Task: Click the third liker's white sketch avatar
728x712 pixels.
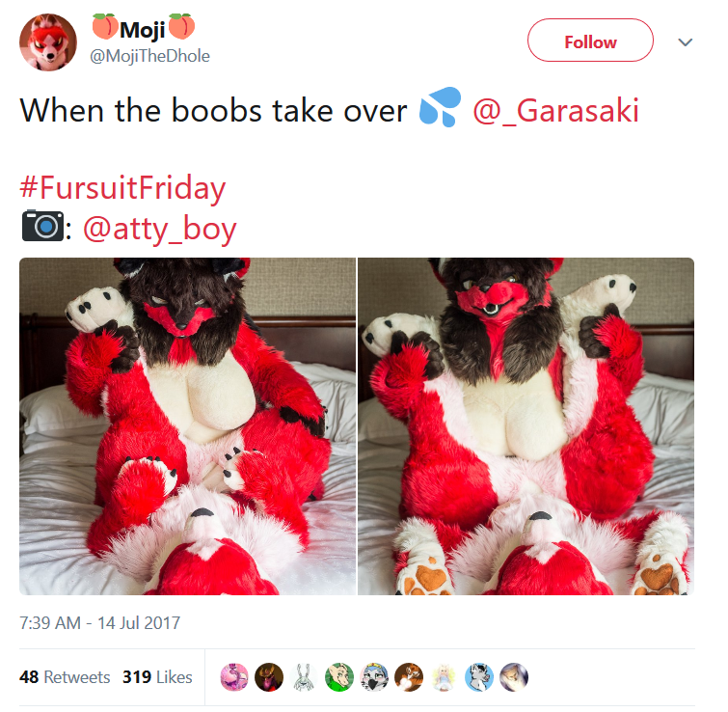Action: (304, 677)
